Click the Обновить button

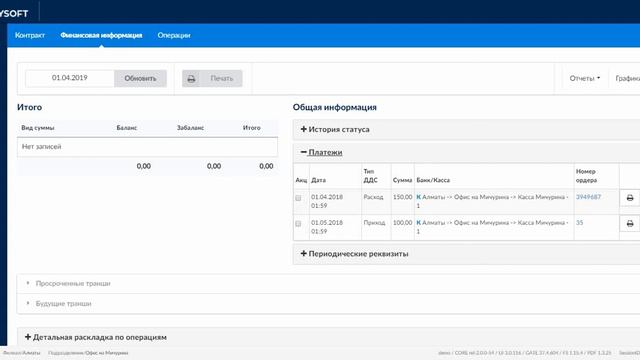click(x=140, y=78)
